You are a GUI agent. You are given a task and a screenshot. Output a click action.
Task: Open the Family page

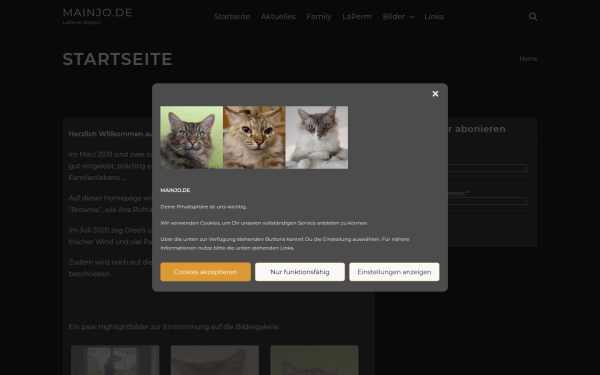(x=319, y=16)
